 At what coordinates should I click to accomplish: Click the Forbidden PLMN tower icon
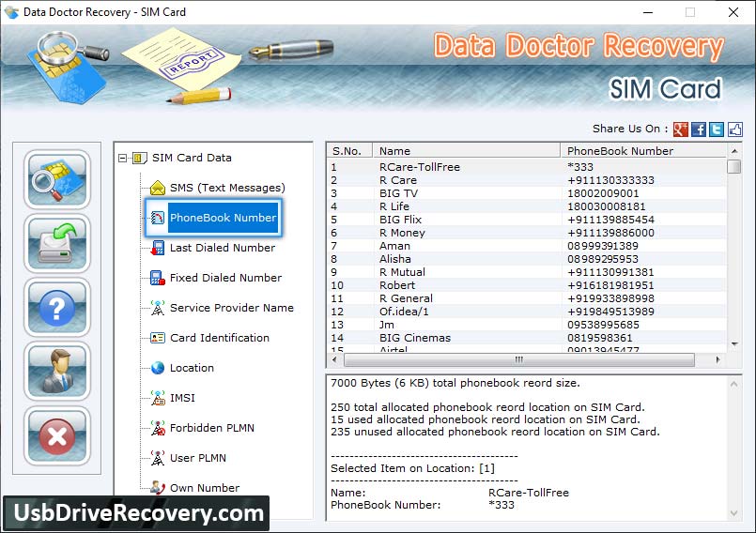pos(158,428)
